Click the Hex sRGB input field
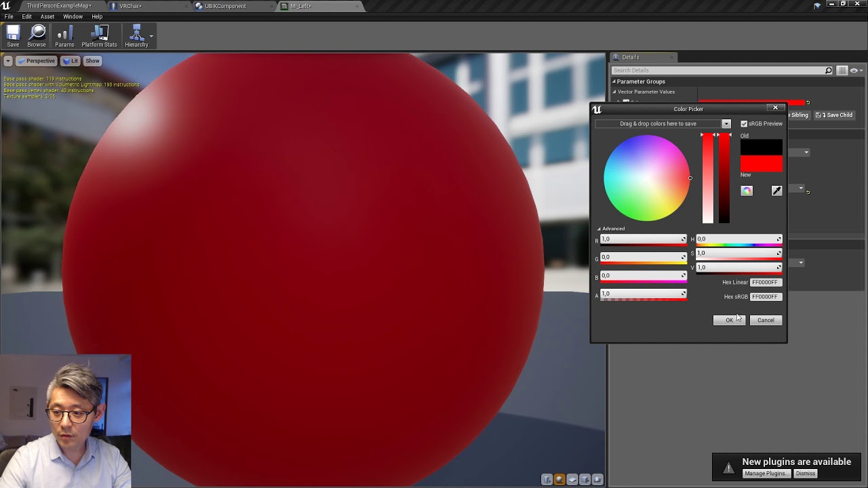The width and height of the screenshot is (868, 488). [x=766, y=297]
